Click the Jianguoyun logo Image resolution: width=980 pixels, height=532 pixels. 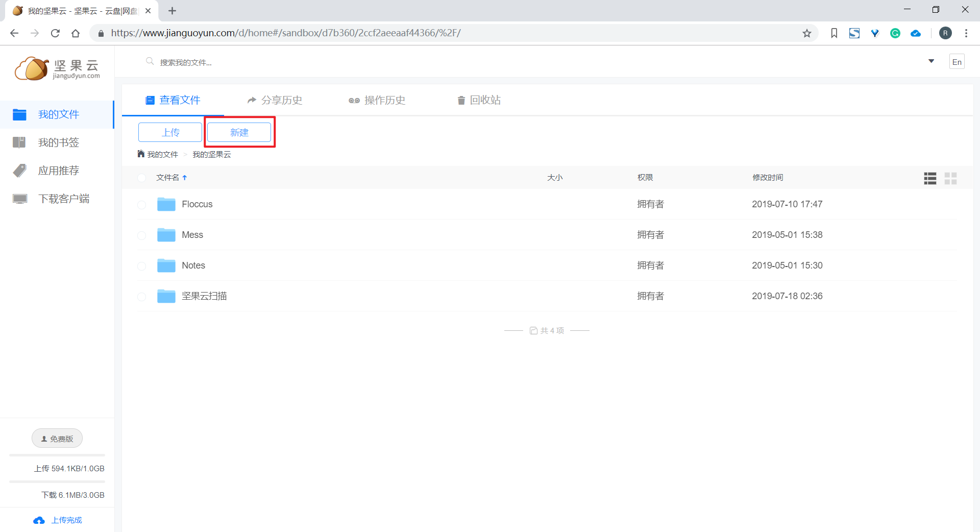point(56,68)
